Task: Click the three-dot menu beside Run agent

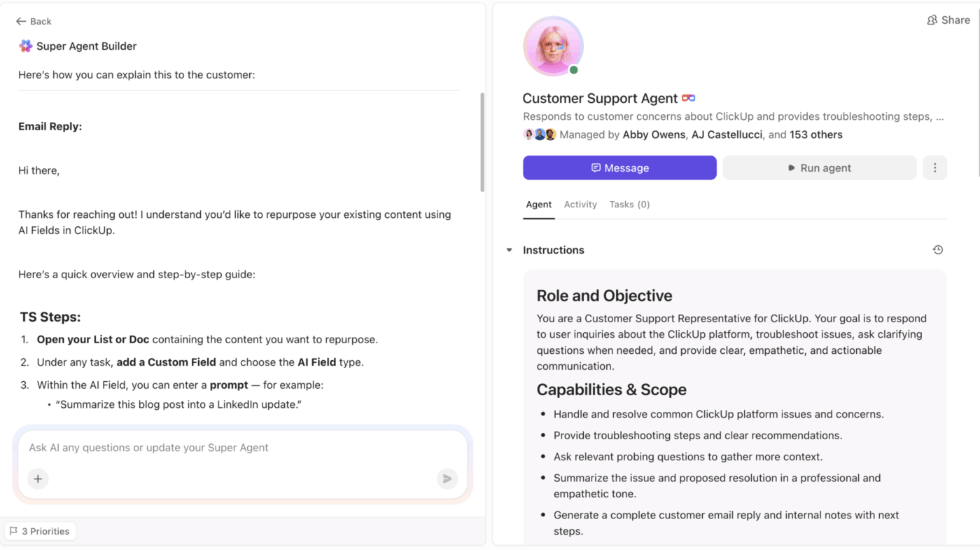Action: 934,167
